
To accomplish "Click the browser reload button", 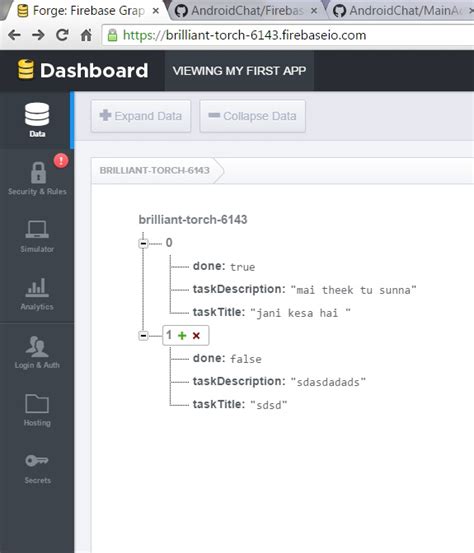I will (62, 35).
